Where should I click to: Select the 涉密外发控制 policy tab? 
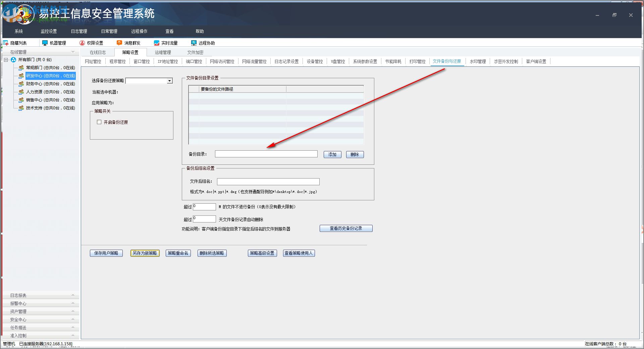tap(506, 61)
